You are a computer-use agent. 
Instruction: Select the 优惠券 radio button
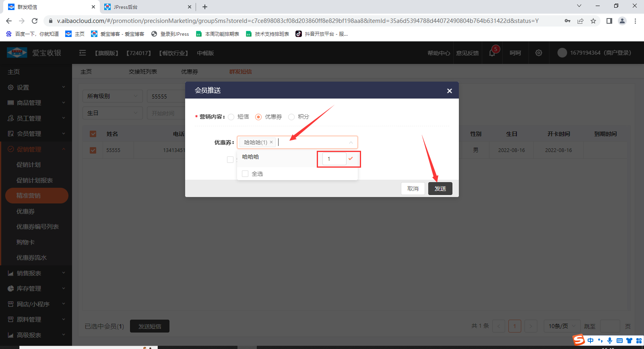pos(258,117)
